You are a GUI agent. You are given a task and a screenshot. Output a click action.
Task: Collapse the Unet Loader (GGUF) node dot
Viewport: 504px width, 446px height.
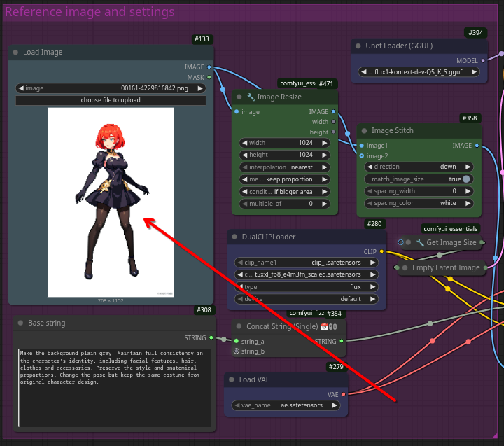358,46
